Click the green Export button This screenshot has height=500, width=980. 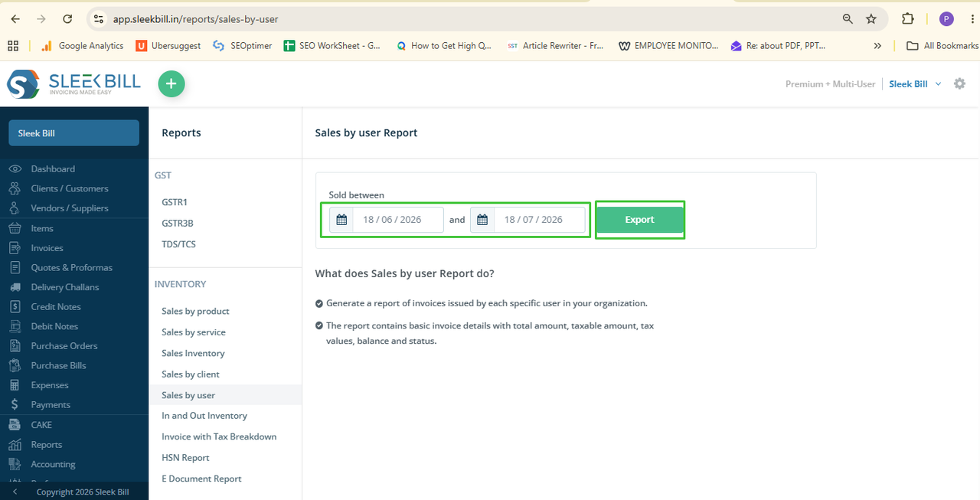click(x=639, y=220)
